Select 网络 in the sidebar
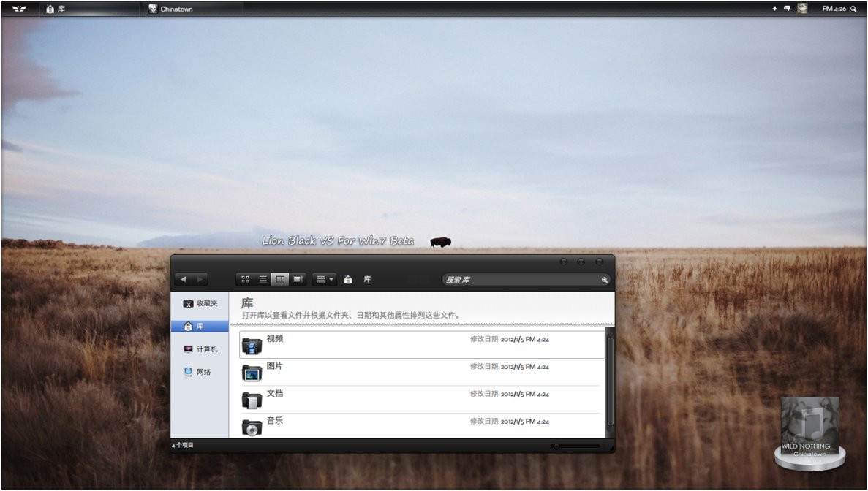868x491 pixels. tap(197, 372)
